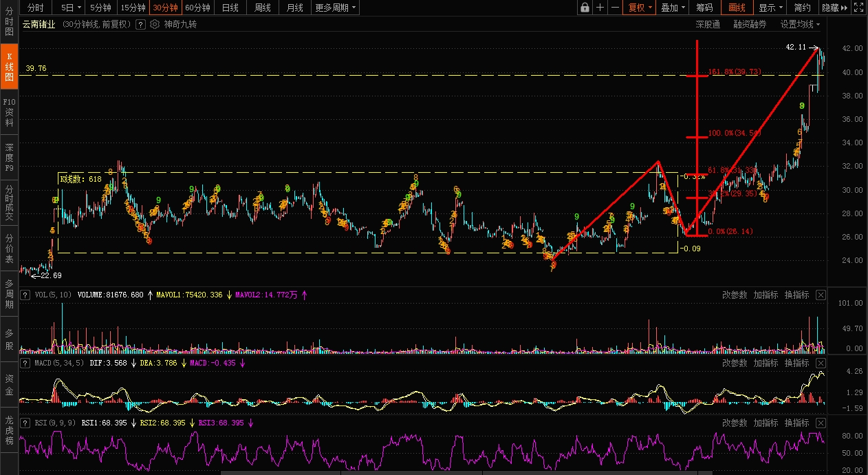Switch to the 分时 period tab
Image resolution: width=868 pixels, height=475 pixels.
[x=36, y=8]
